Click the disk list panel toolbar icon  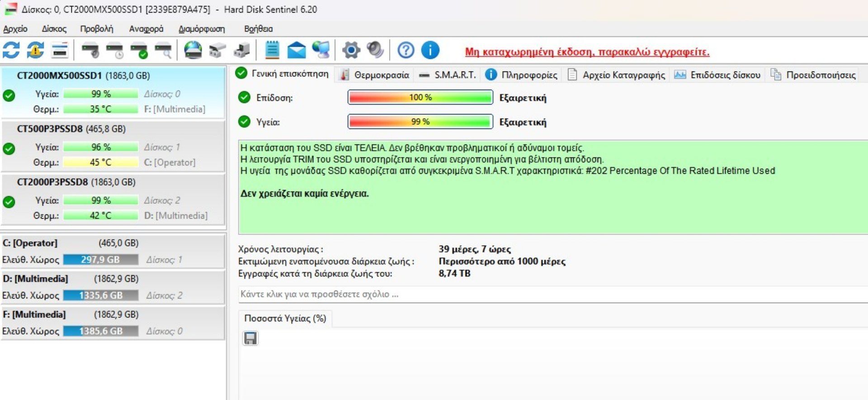[x=60, y=50]
